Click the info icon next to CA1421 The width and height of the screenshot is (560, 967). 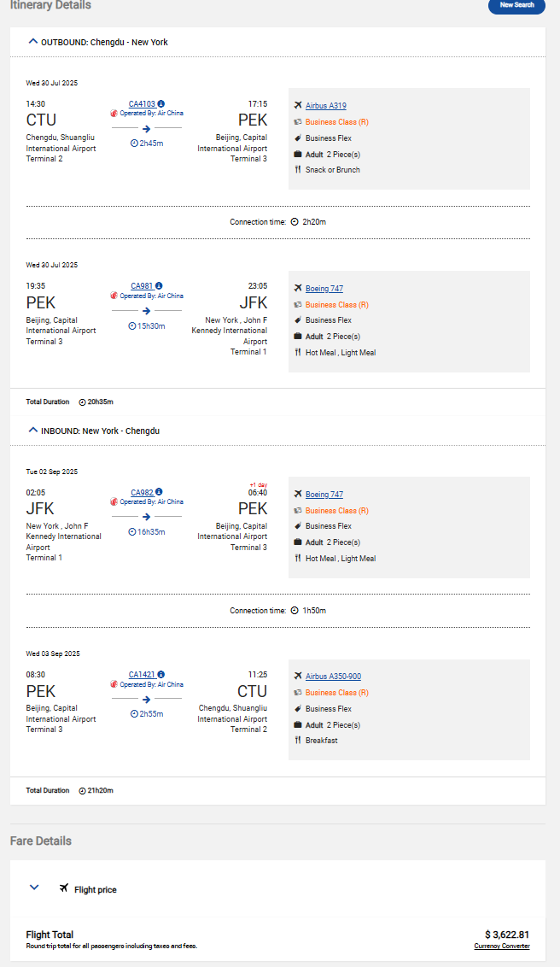(x=161, y=675)
